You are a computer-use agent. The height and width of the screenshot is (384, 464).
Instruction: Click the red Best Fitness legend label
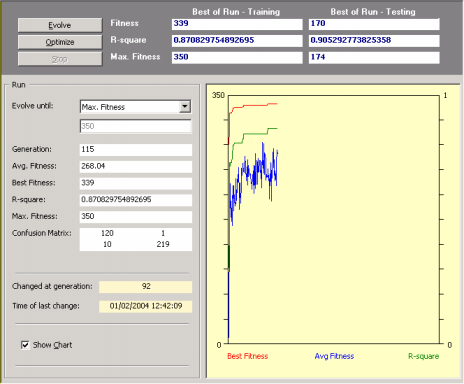(248, 356)
